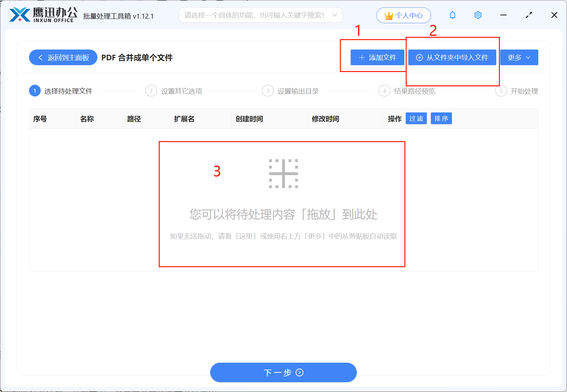Screen dimensions: 567x392
Task: Click the 下一步 button
Action: 283,372
